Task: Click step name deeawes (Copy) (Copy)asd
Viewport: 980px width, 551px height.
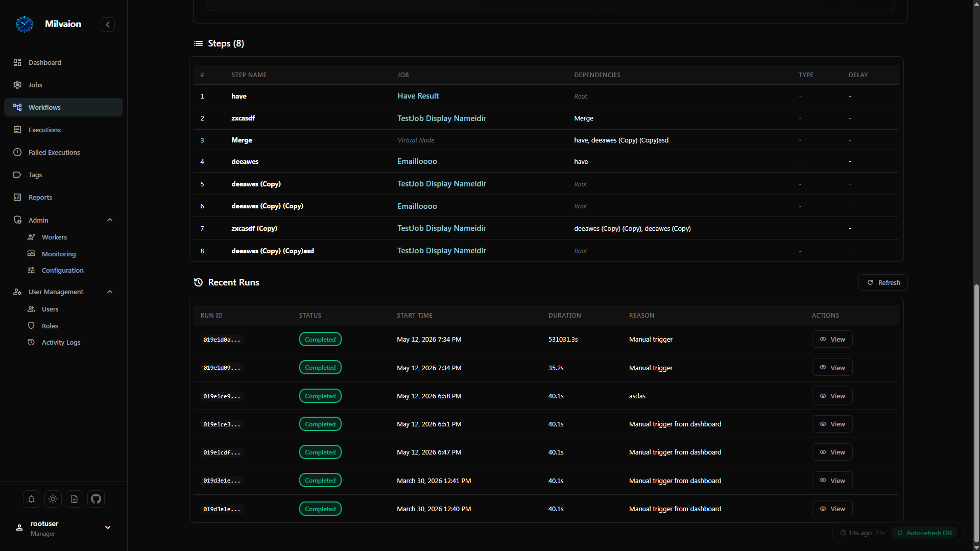Action: (273, 251)
